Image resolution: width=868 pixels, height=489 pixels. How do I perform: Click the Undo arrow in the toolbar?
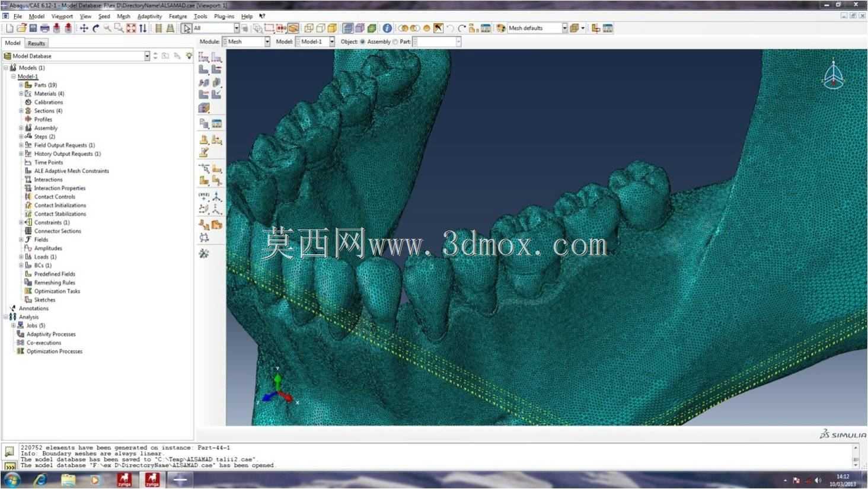coord(450,28)
